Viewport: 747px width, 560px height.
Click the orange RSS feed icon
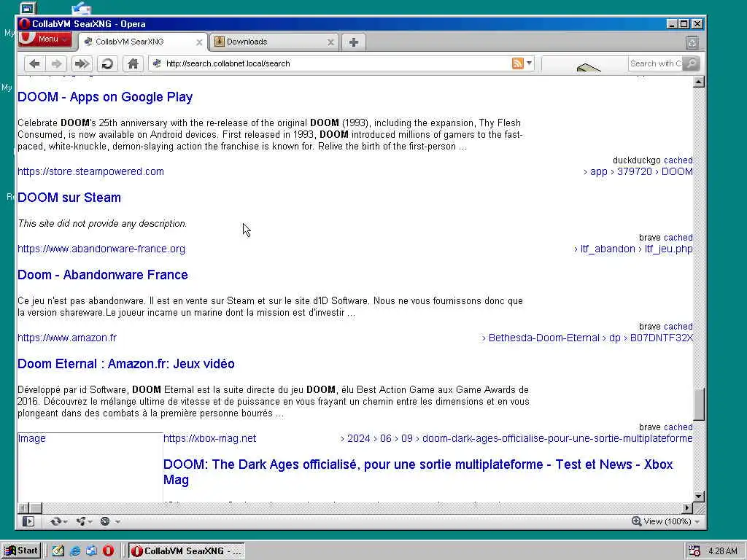point(517,63)
